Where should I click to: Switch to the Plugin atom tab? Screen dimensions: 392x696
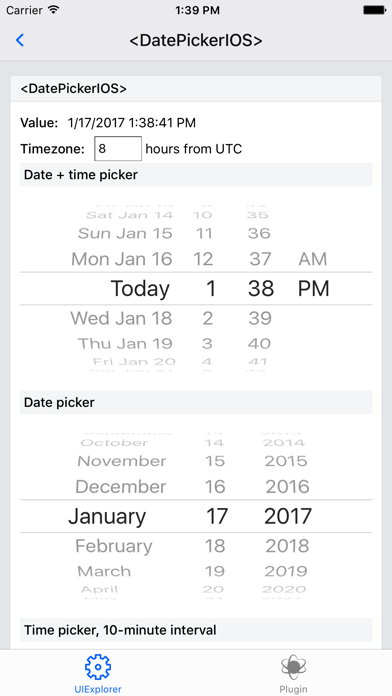293,673
